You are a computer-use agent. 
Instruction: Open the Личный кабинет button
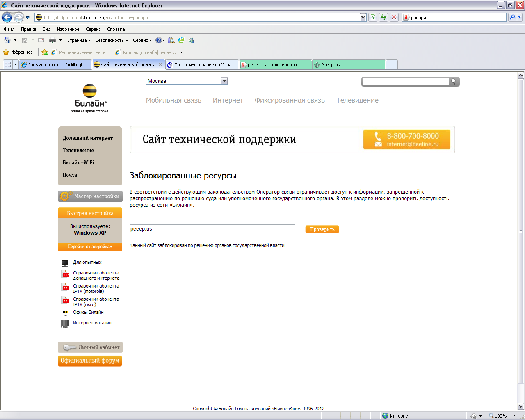90,347
